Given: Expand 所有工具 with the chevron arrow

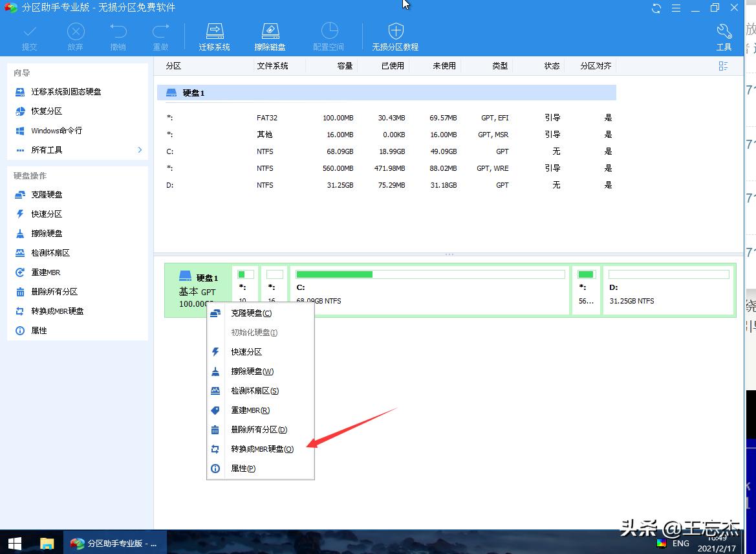Looking at the screenshot, I should [x=140, y=150].
